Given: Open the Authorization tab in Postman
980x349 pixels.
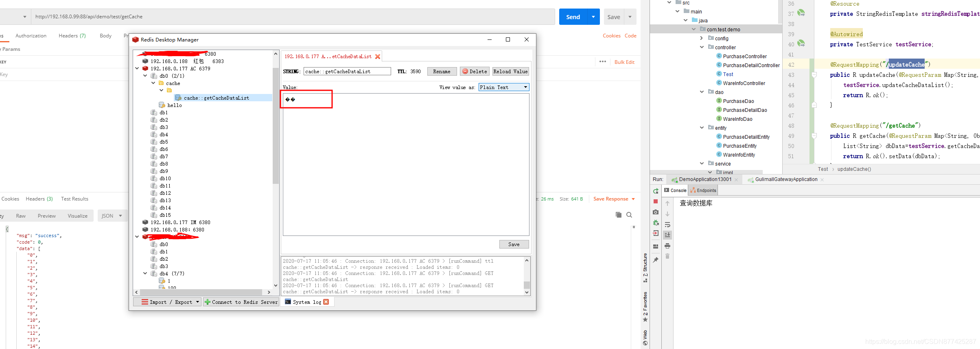Looking at the screenshot, I should click(x=31, y=36).
